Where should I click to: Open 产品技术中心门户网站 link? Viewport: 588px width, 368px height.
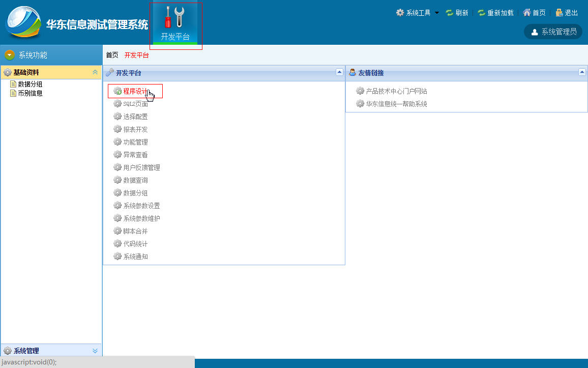coord(396,91)
